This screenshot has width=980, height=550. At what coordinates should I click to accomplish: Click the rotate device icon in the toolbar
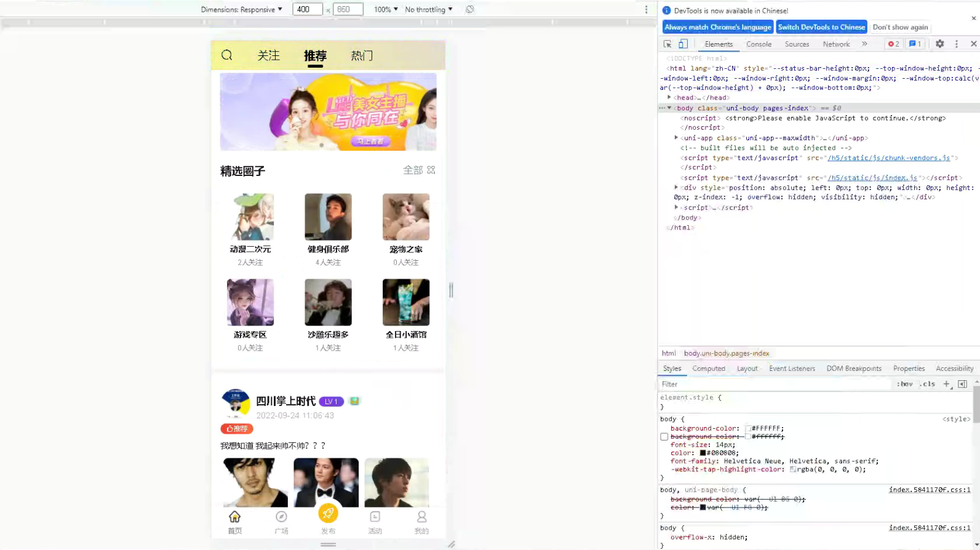(470, 9)
